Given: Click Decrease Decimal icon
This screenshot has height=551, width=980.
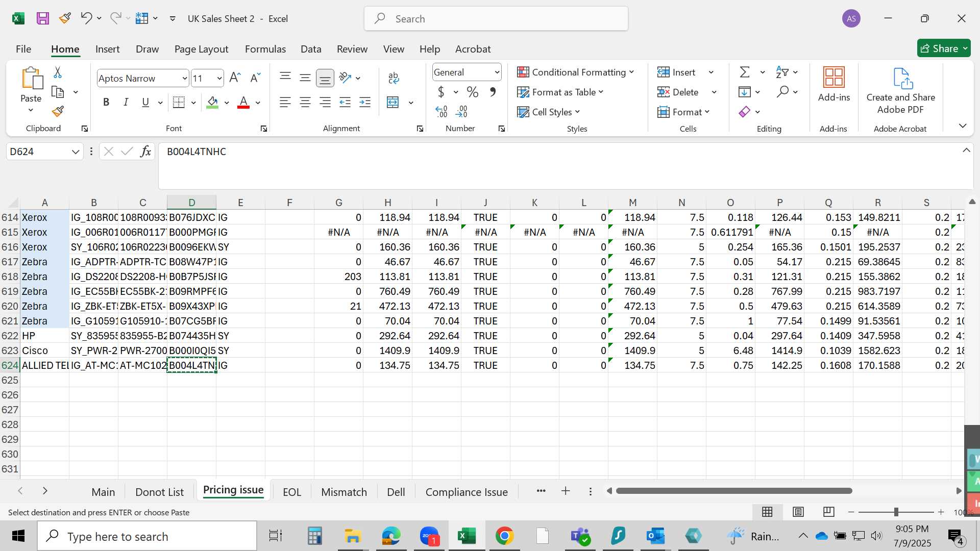Looking at the screenshot, I should pos(461,112).
